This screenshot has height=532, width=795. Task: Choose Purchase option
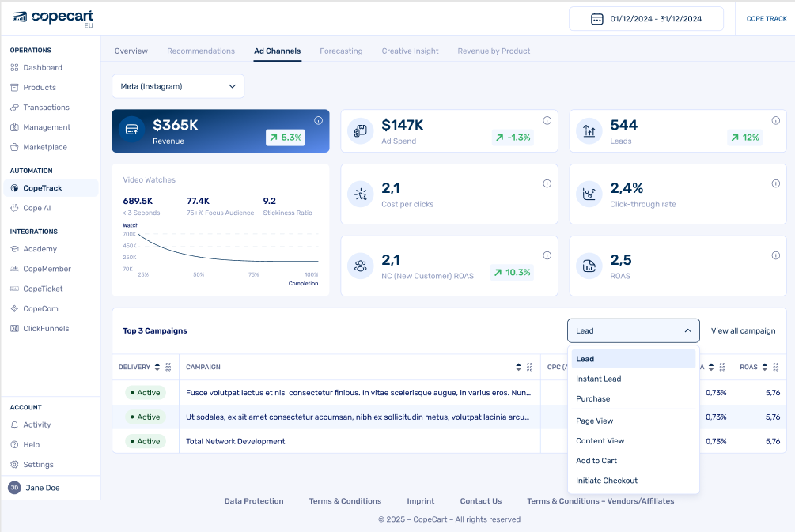[x=634, y=398]
